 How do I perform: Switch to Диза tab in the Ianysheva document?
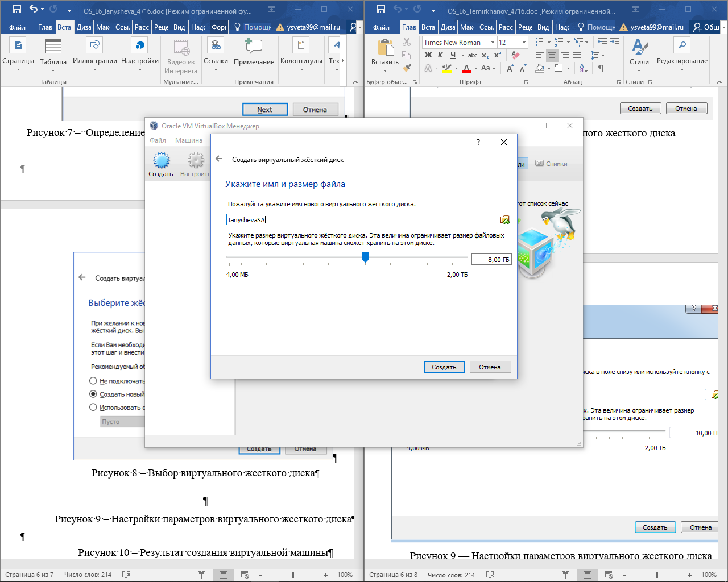coord(84,27)
